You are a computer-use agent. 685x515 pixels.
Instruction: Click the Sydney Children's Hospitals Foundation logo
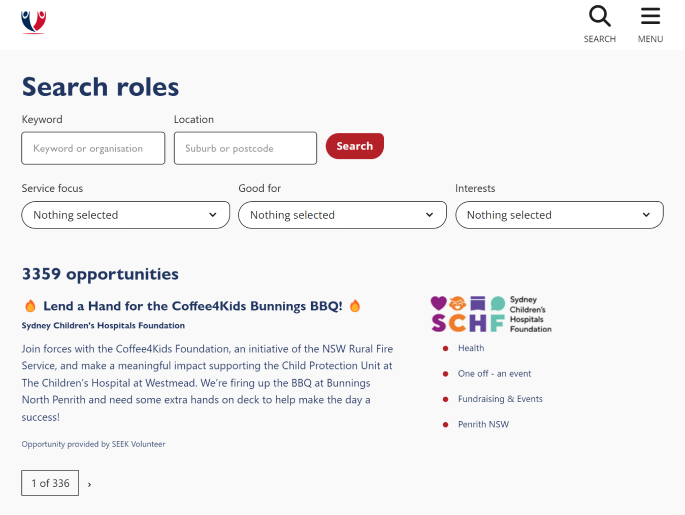click(x=491, y=314)
